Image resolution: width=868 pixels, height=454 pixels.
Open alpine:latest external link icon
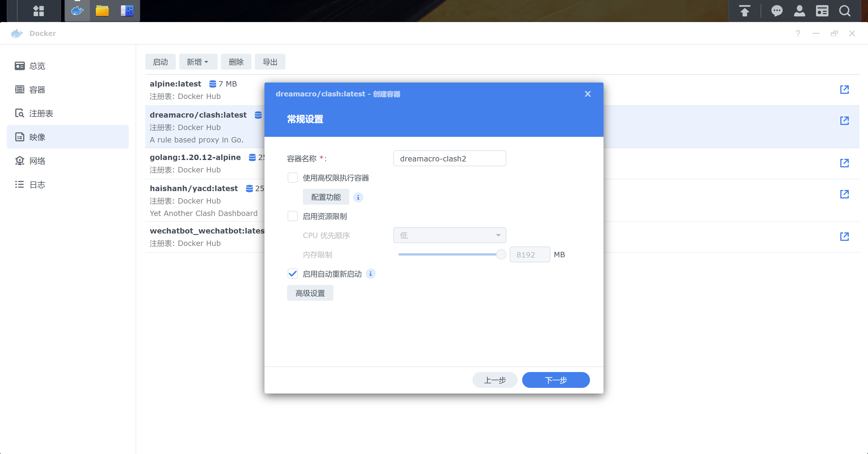pos(845,90)
